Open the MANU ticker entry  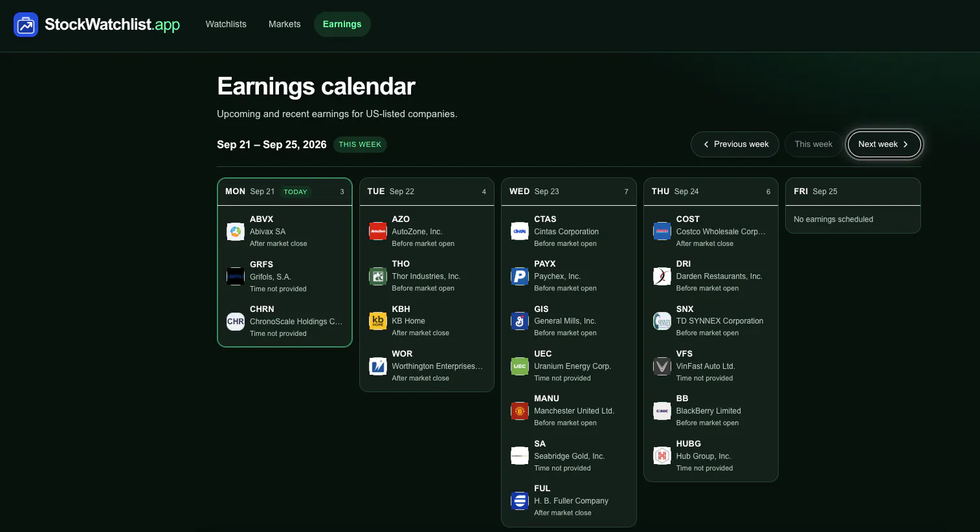pos(546,399)
